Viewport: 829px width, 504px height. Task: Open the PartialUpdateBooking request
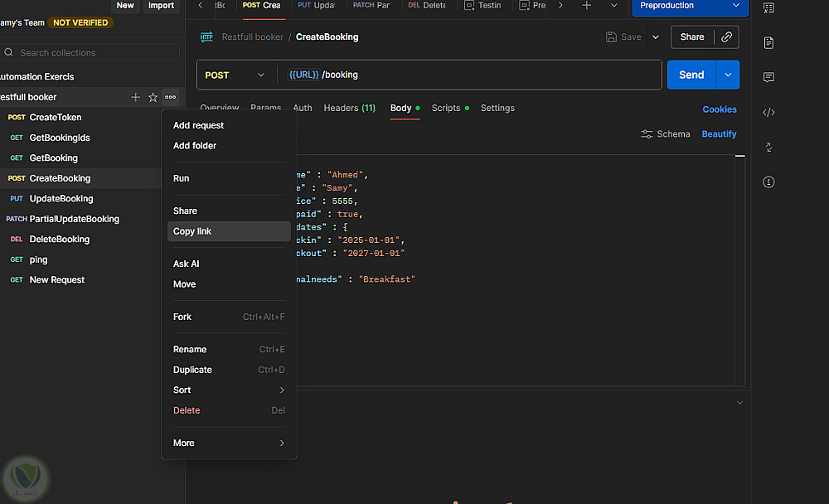pos(74,220)
